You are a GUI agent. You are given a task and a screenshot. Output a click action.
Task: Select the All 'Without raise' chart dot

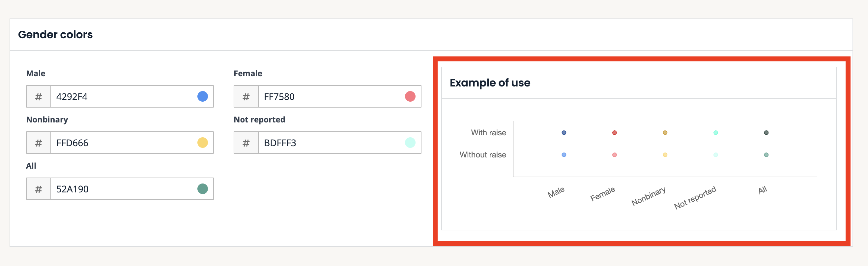[x=766, y=155]
